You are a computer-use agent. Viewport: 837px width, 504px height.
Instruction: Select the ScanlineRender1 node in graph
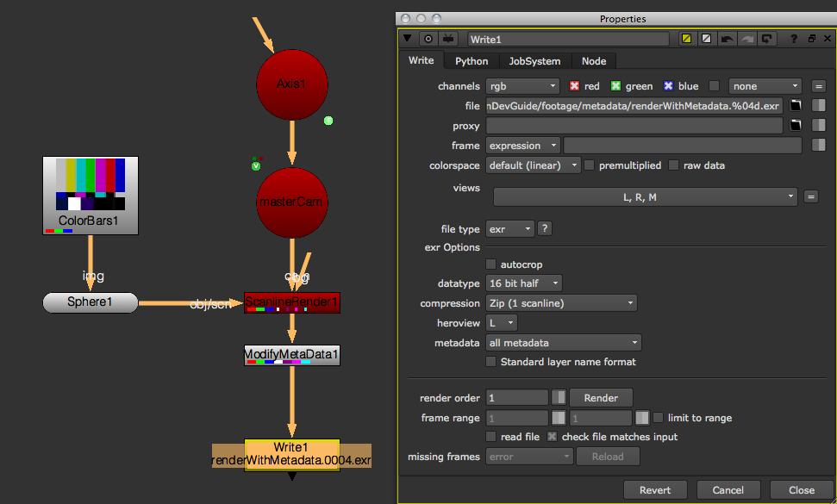292,302
